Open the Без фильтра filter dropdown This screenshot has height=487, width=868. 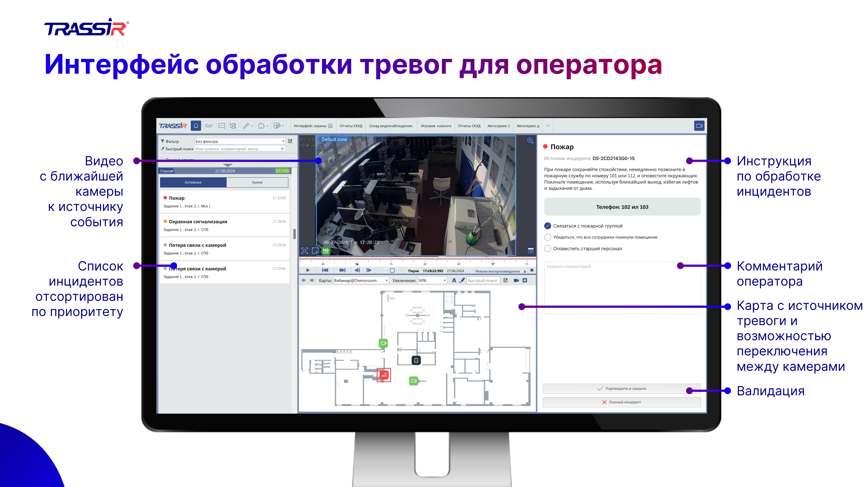point(240,141)
